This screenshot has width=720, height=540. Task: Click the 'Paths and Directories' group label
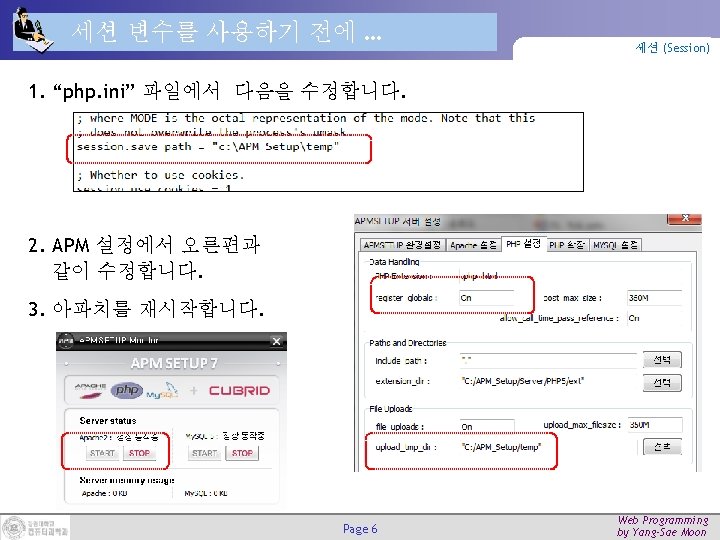pos(408,343)
